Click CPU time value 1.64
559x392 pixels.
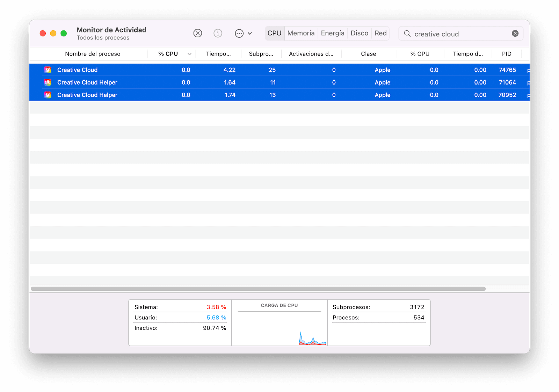230,82
